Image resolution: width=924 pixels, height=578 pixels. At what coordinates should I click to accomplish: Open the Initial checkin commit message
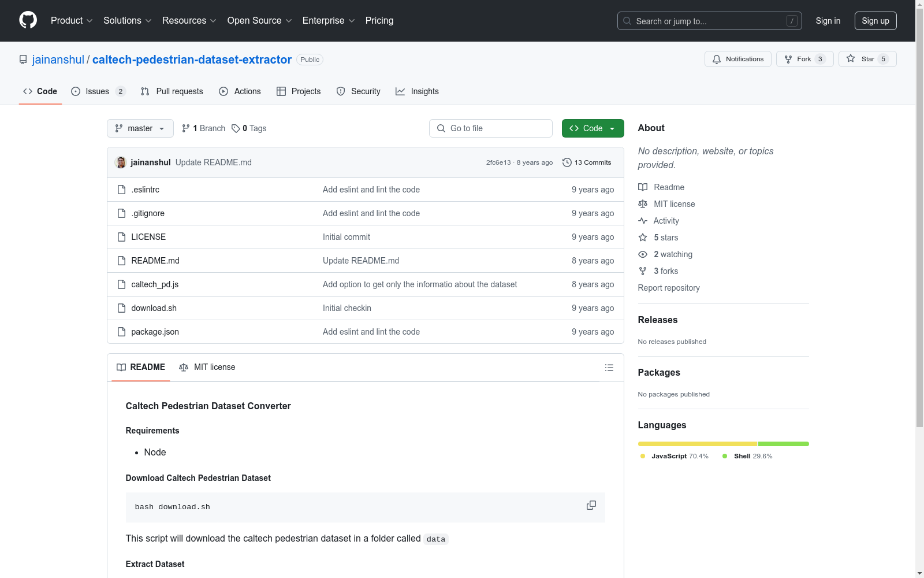[347, 308]
